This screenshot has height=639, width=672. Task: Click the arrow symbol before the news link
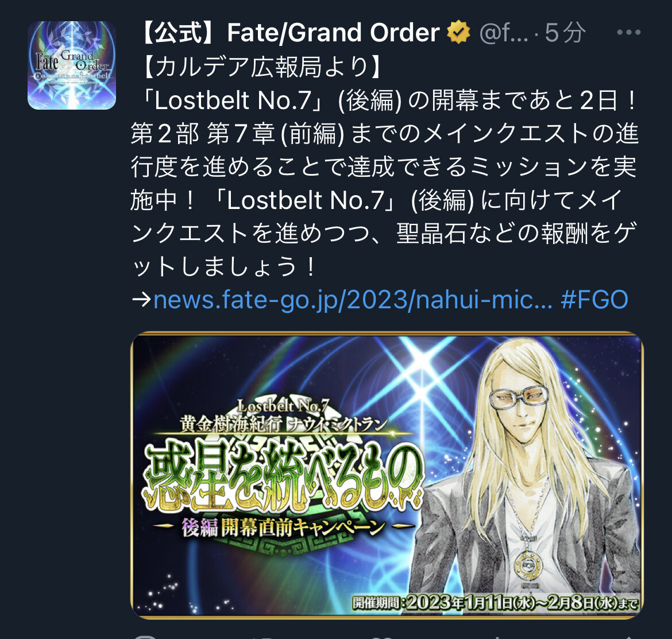click(141, 299)
